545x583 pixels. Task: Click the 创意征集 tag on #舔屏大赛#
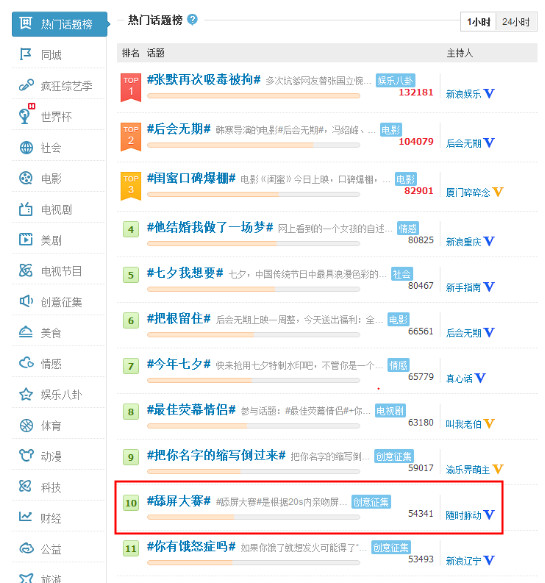pyautogui.click(x=371, y=502)
